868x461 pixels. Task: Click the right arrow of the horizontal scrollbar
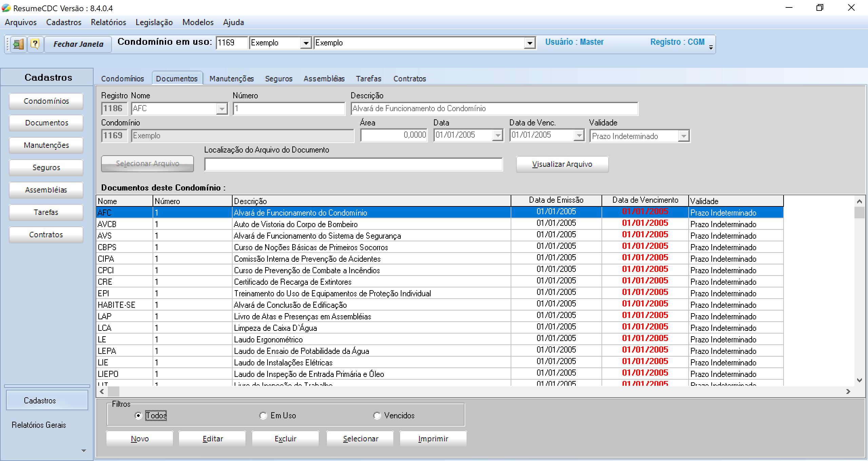pyautogui.click(x=848, y=392)
